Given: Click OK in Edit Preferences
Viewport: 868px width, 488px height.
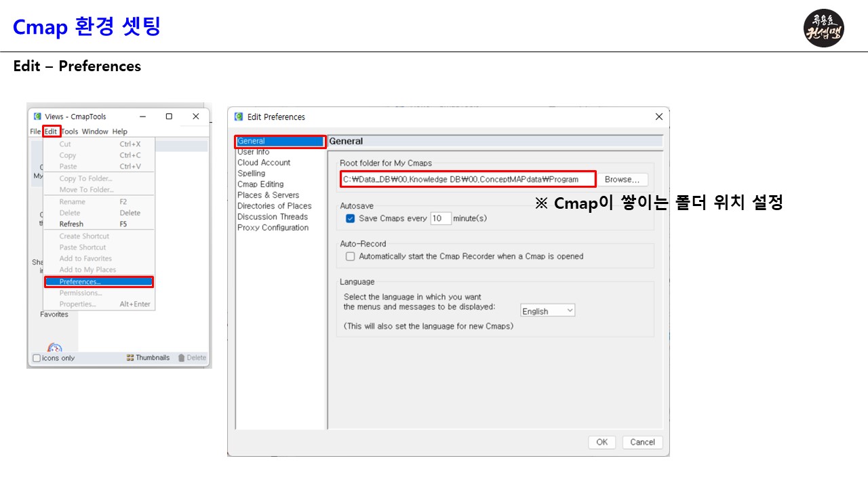Looking at the screenshot, I should pyautogui.click(x=602, y=442).
